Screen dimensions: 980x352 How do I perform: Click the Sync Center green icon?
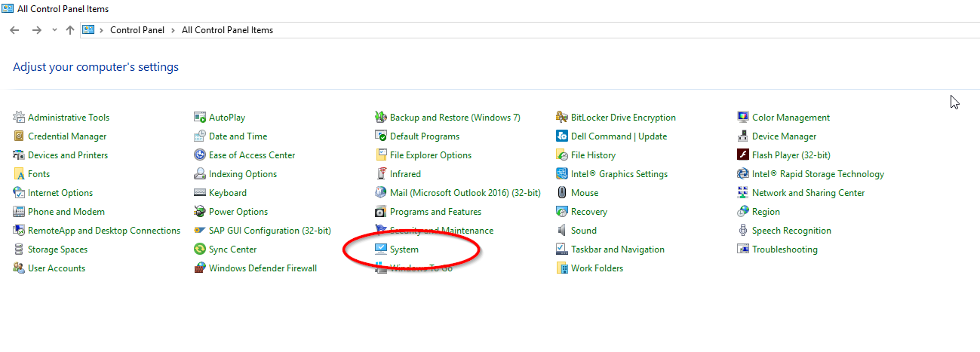(200, 249)
